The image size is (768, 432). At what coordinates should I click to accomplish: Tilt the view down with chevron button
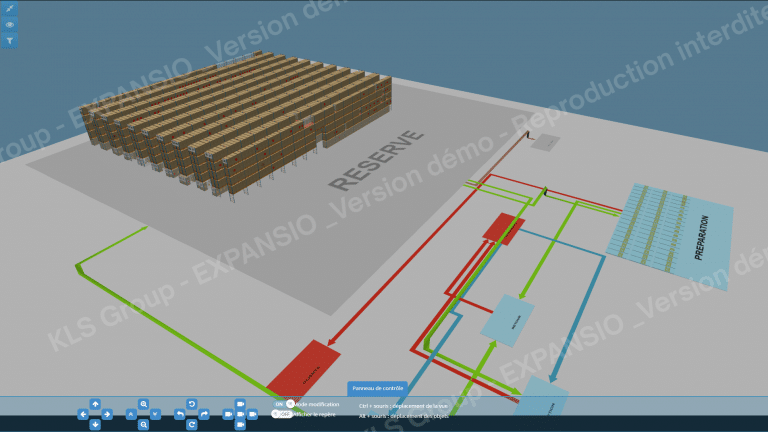click(155, 414)
